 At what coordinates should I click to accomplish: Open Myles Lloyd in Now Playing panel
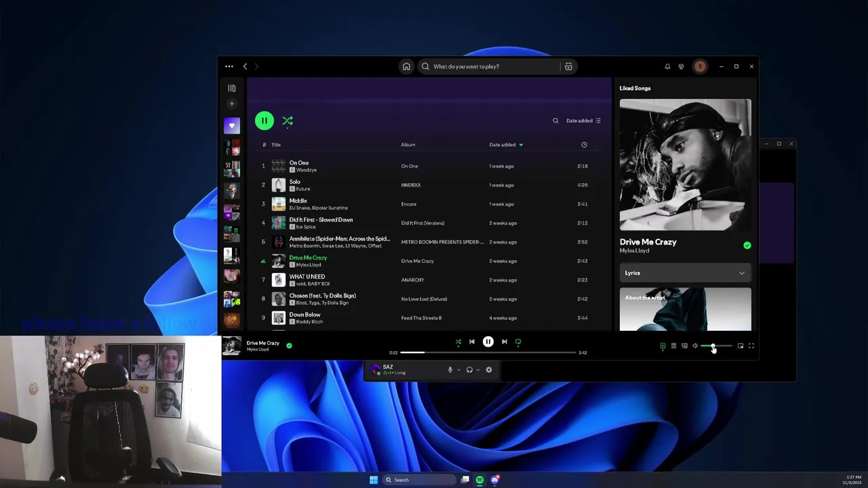634,251
